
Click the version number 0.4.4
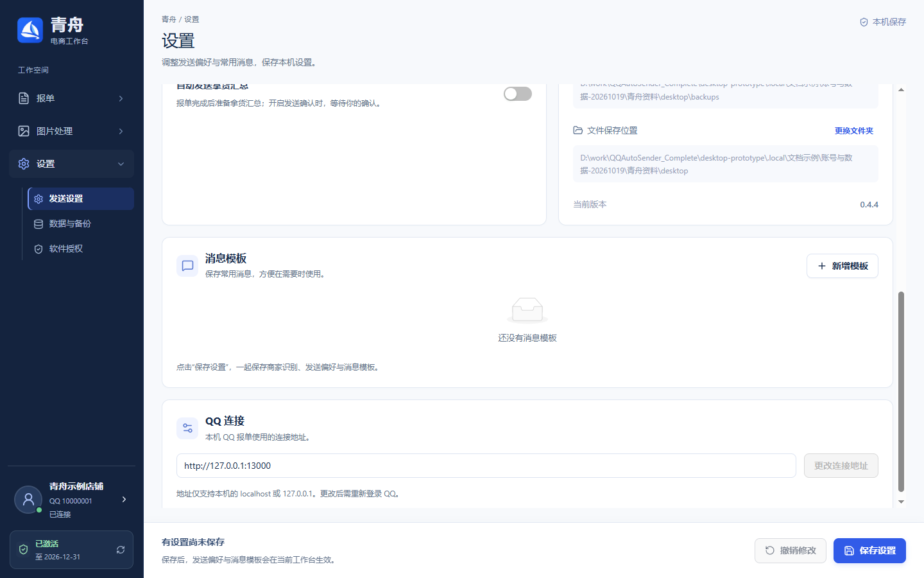869,205
